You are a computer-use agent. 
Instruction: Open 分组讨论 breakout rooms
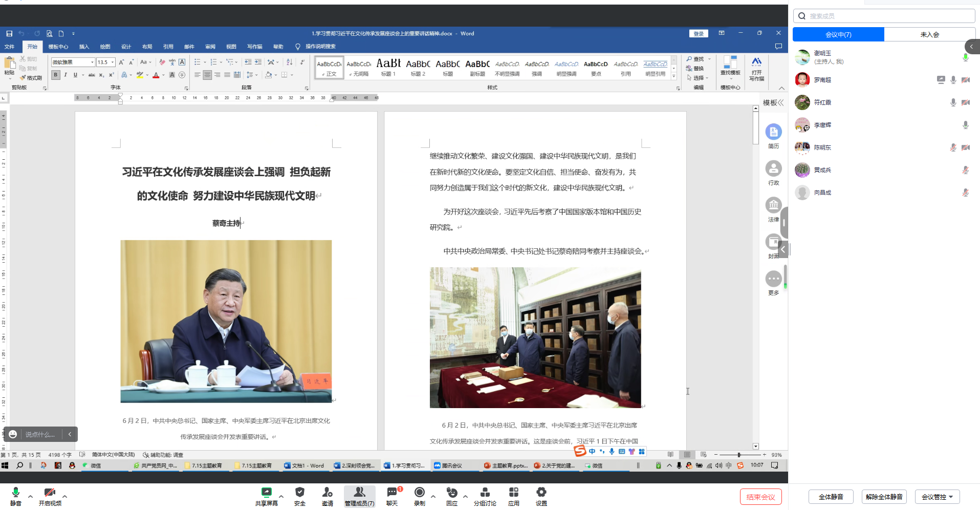pyautogui.click(x=485, y=493)
